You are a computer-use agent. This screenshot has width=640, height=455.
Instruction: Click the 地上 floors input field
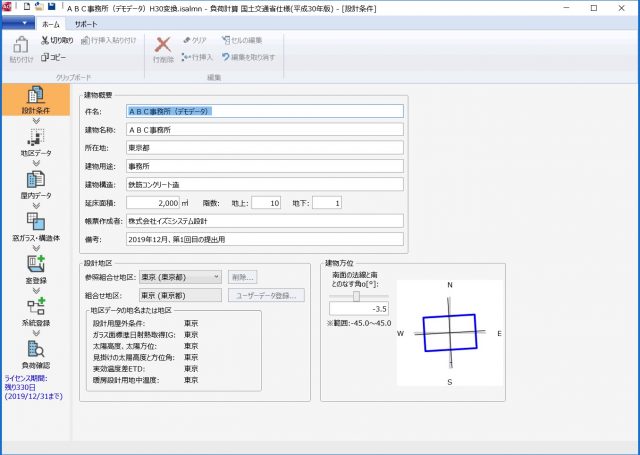(x=266, y=203)
